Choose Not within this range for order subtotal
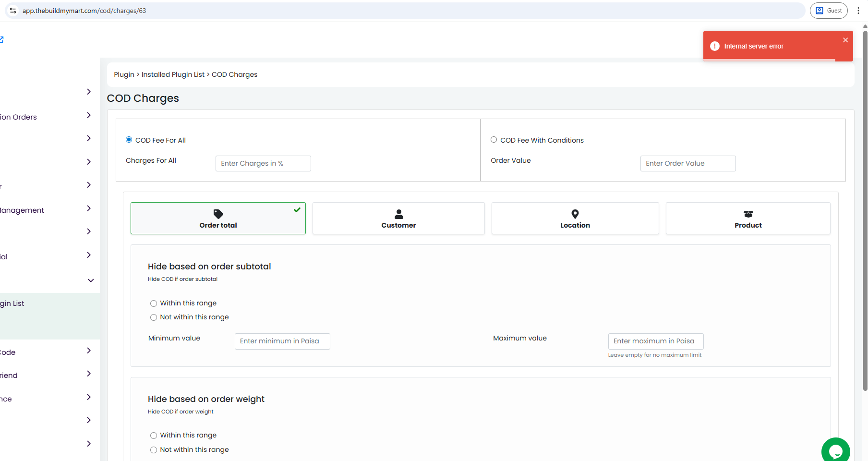Image resolution: width=868 pixels, height=461 pixels. (154, 317)
